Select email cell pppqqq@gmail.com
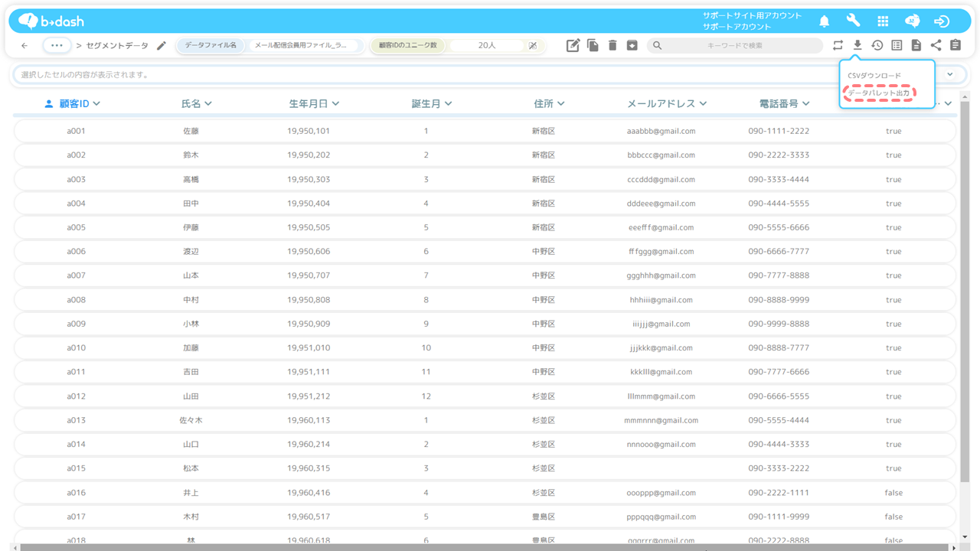The image size is (980, 551). tap(661, 517)
